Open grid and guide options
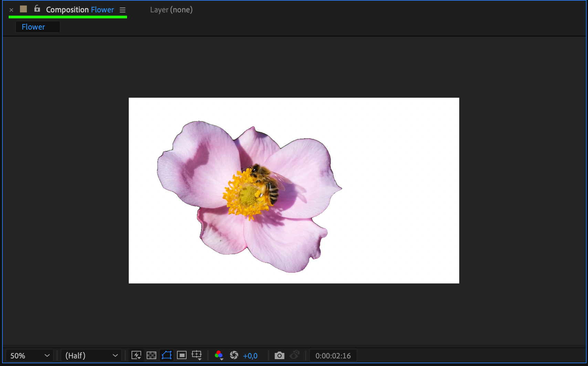Image resolution: width=588 pixels, height=366 pixels. pos(197,355)
